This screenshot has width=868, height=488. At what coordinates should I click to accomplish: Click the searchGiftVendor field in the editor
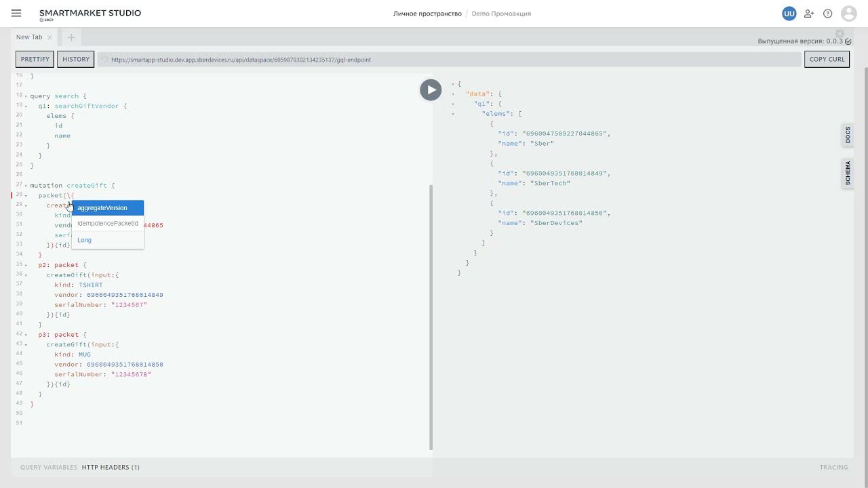click(86, 106)
